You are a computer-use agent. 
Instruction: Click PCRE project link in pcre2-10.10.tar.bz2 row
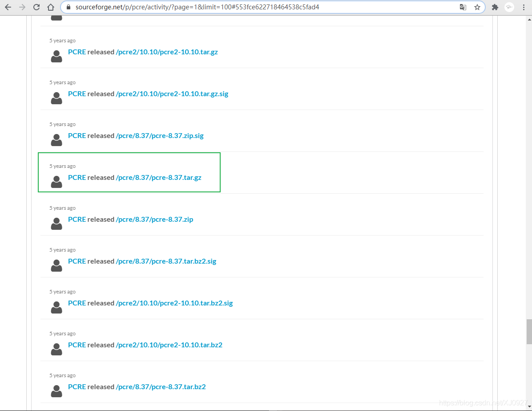pos(77,344)
